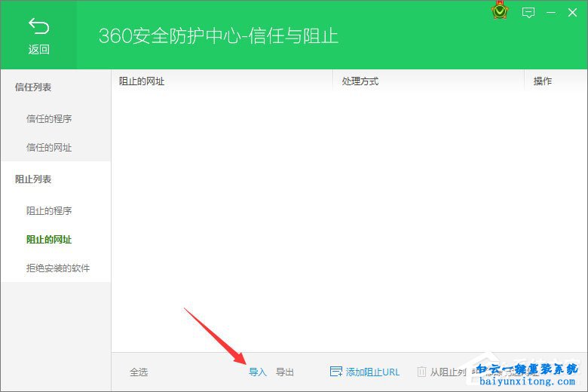Click the 添加阻止URL list icon
Screen dimensions: 588x392
336,372
